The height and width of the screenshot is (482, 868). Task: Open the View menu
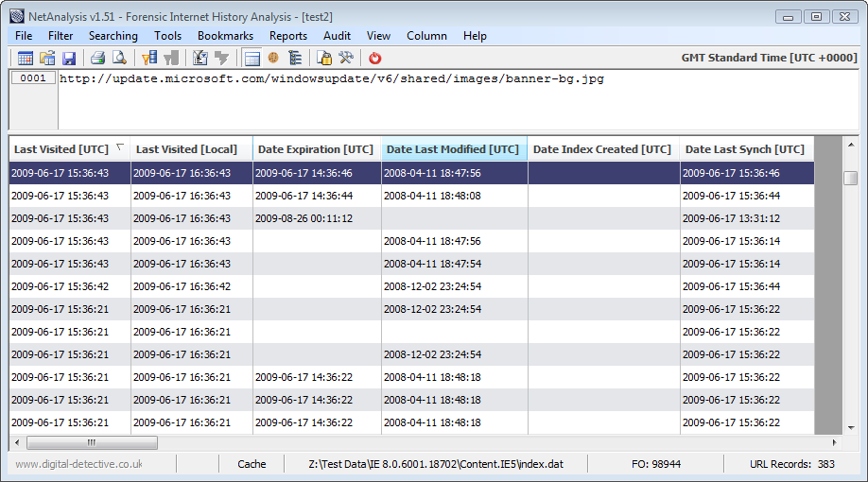click(378, 36)
